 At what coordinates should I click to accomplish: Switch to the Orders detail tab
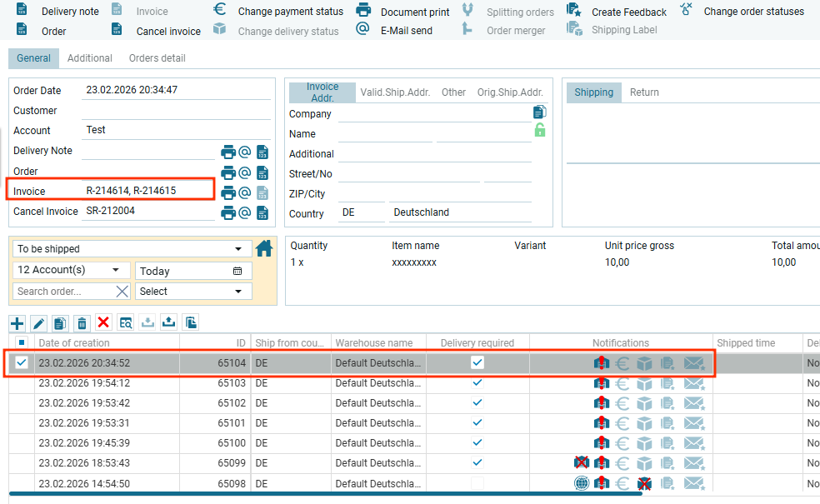(157, 58)
